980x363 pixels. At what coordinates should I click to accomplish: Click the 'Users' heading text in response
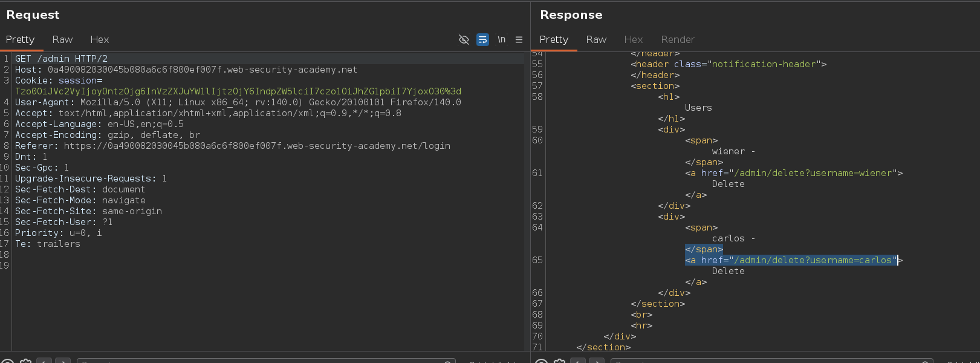(698, 108)
